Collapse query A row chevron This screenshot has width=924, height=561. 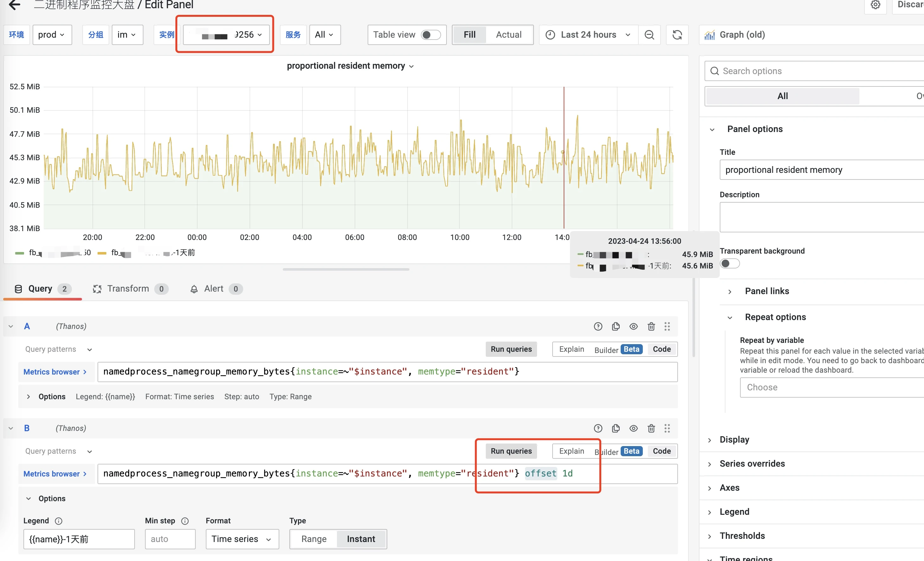[x=11, y=326]
